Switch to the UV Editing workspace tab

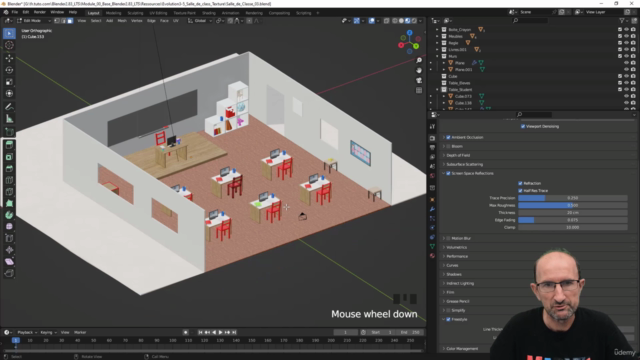pyautogui.click(x=158, y=13)
